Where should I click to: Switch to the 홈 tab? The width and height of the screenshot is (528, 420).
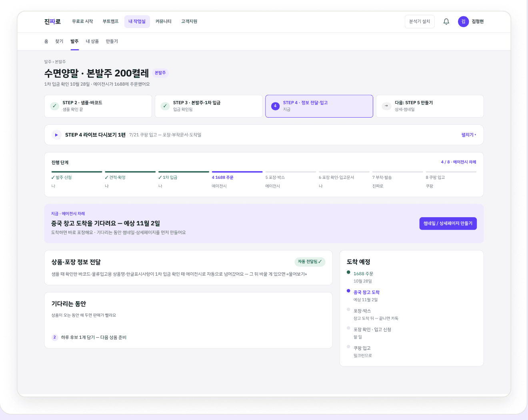click(46, 41)
